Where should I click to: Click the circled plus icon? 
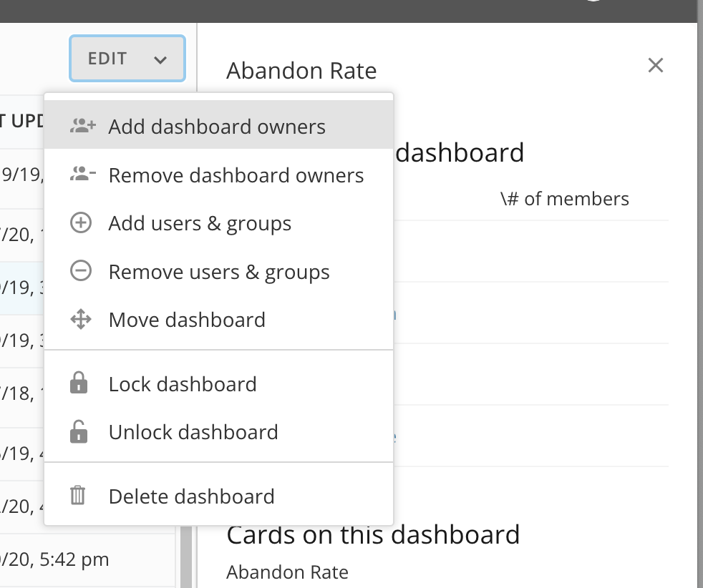click(x=81, y=222)
